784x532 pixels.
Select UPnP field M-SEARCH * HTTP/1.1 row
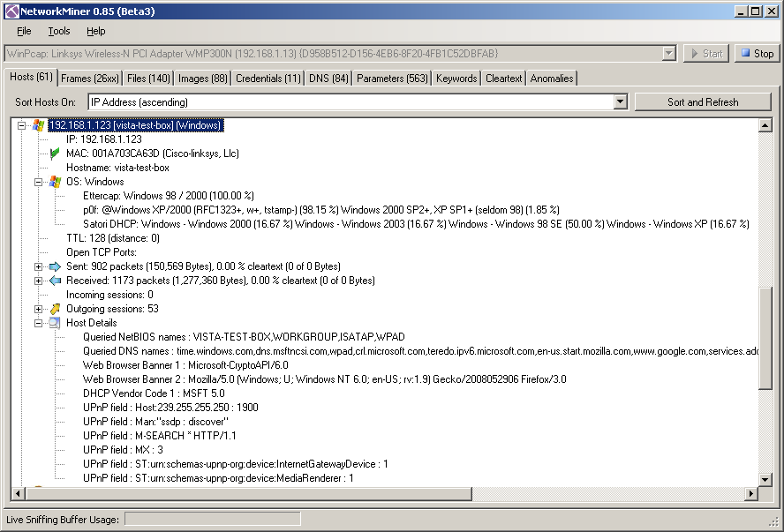click(160, 436)
